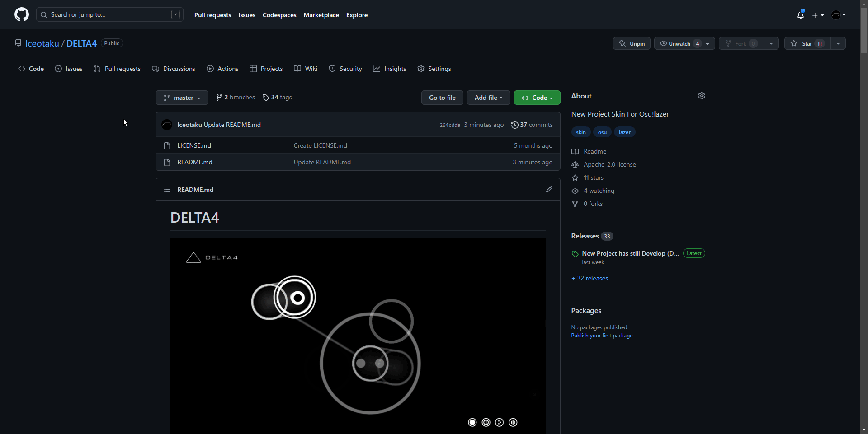The width and height of the screenshot is (868, 434).
Task: Open Marketplace in the top navigation
Action: point(321,14)
